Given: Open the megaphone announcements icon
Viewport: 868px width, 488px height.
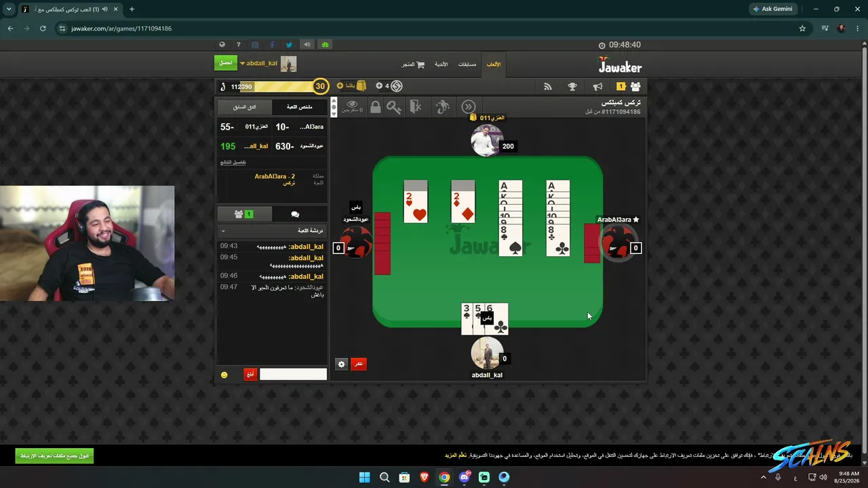Looking at the screenshot, I should [597, 86].
